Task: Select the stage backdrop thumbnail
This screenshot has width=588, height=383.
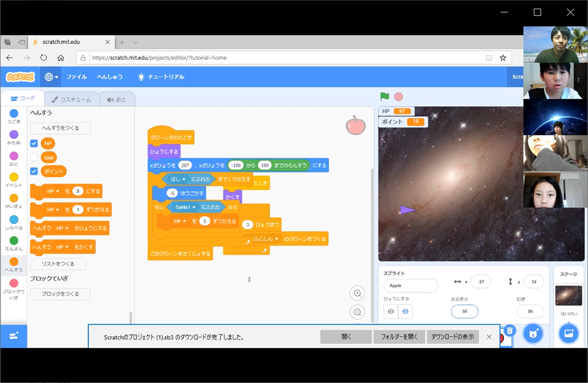Action: pyautogui.click(x=568, y=296)
